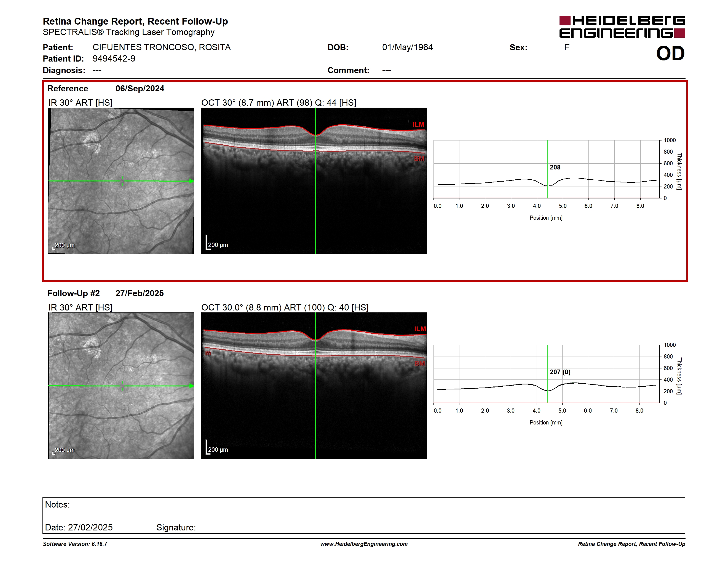
Task: Click the Reference date 06/Sep/2024
Action: [140, 88]
